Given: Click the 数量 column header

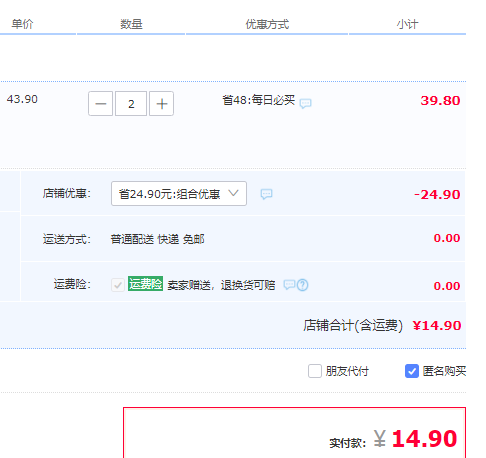Looking at the screenshot, I should pos(131,24).
